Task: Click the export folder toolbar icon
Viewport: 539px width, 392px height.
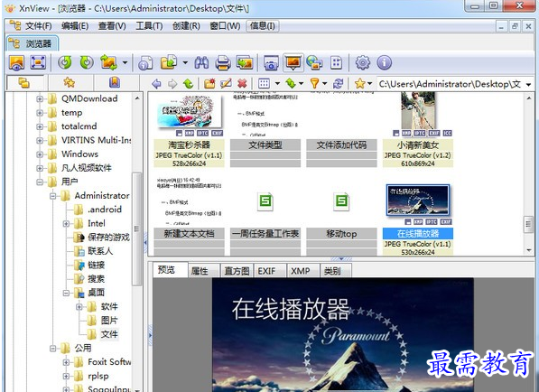Action: tap(169, 62)
